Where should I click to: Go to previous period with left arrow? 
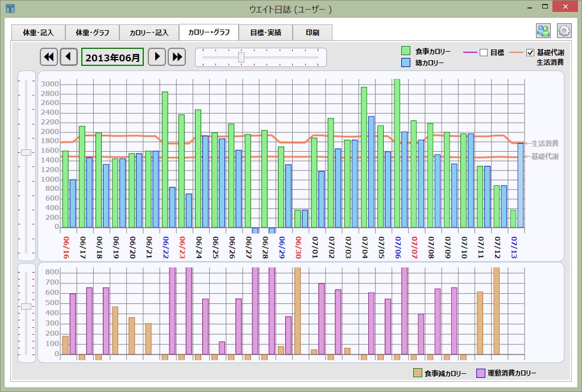tap(69, 57)
